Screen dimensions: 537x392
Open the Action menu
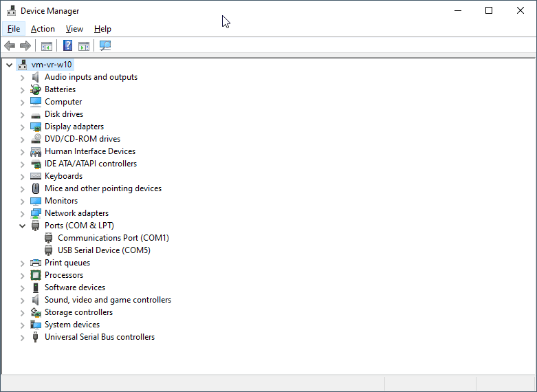coord(43,29)
